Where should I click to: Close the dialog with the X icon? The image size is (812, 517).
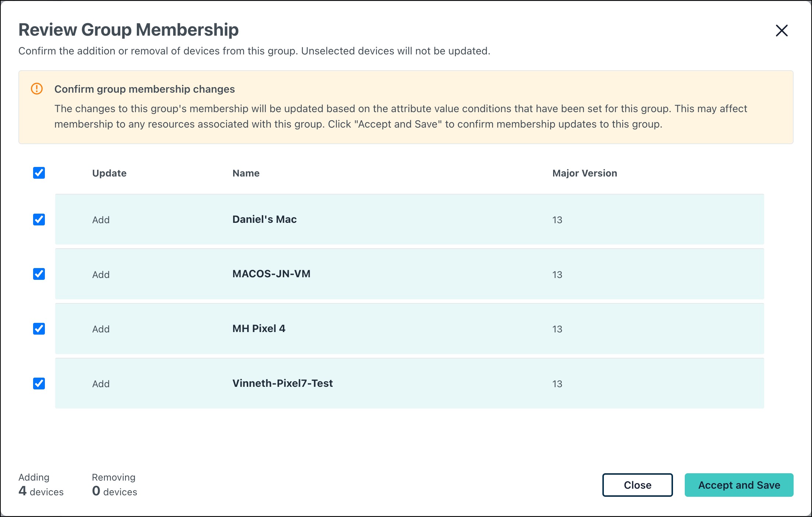781,31
